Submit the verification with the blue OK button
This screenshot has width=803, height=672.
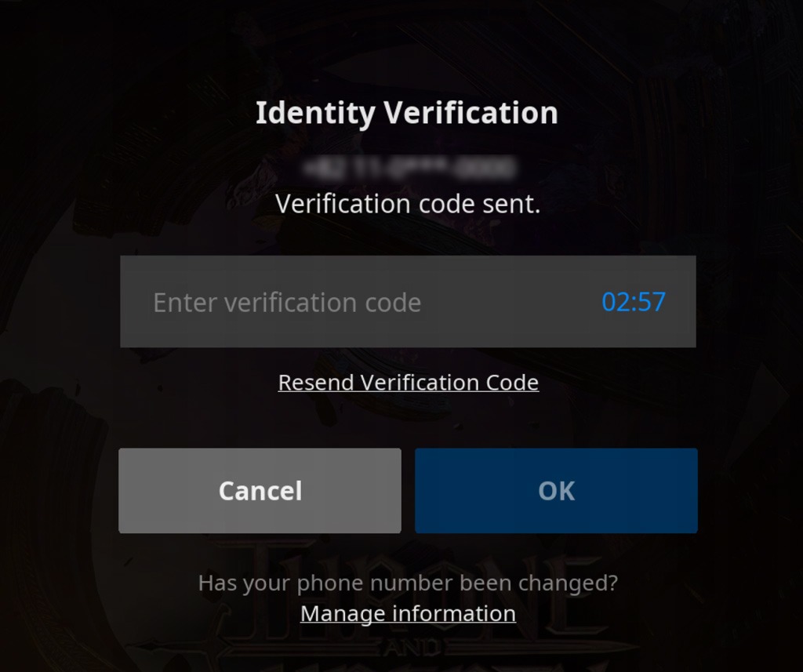556,491
